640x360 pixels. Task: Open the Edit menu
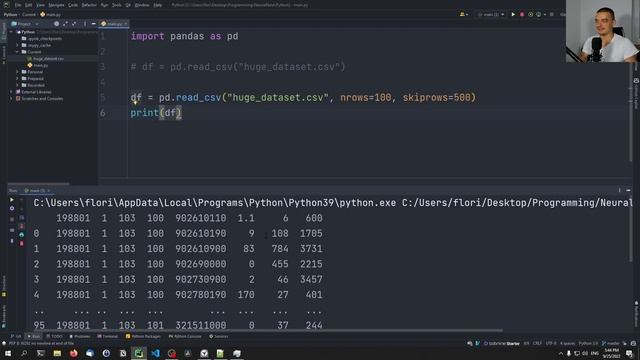29,5
